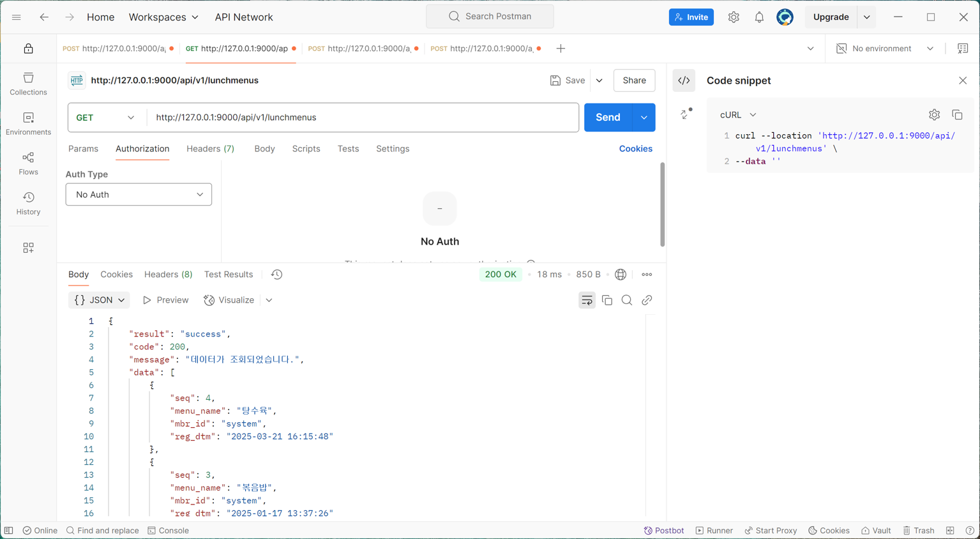Copy the response body
Screen dimensions: 980x539
tap(607, 300)
